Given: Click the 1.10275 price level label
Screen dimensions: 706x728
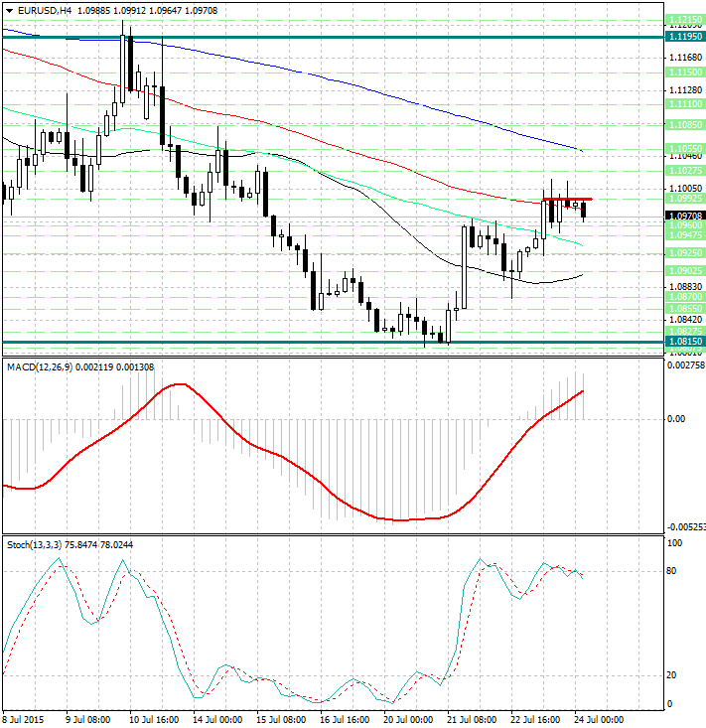Looking at the screenshot, I should (685, 171).
